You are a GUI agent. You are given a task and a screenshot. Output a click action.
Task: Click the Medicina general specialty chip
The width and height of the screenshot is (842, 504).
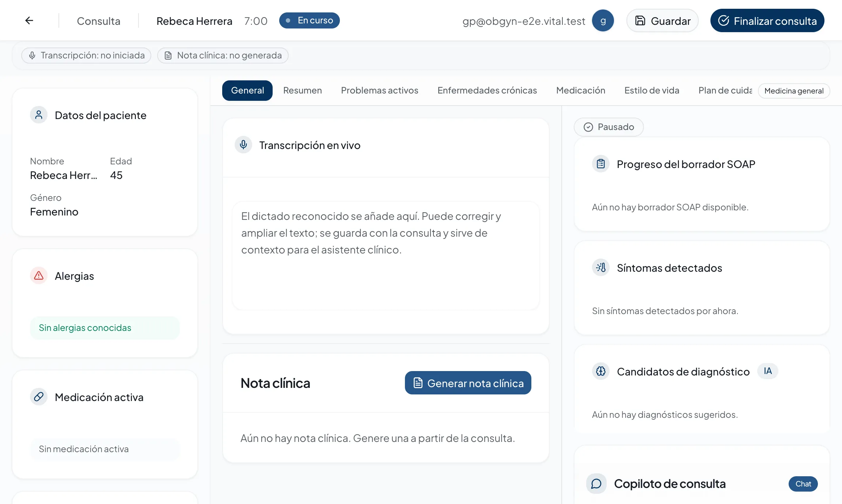tap(794, 91)
